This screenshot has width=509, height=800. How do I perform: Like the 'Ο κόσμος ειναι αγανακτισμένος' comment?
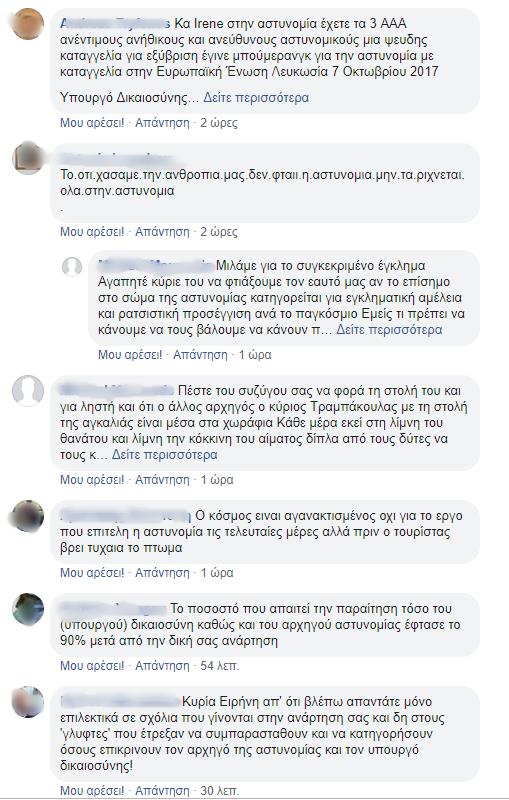point(92,573)
